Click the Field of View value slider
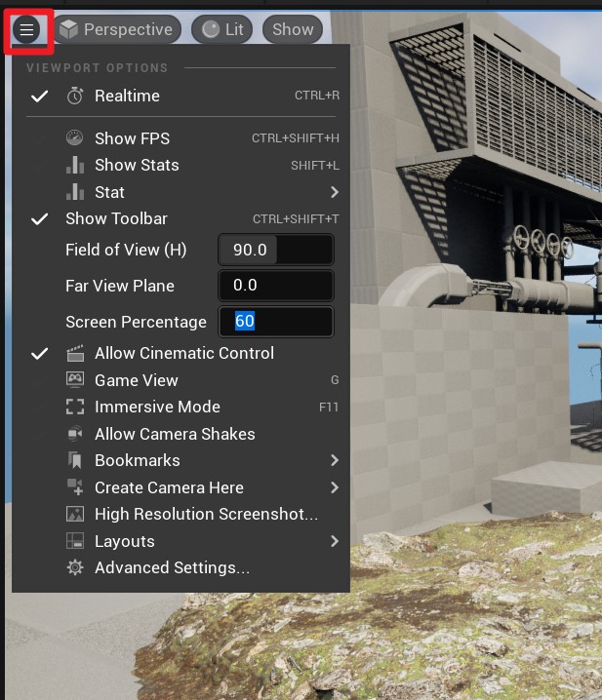 pos(275,250)
